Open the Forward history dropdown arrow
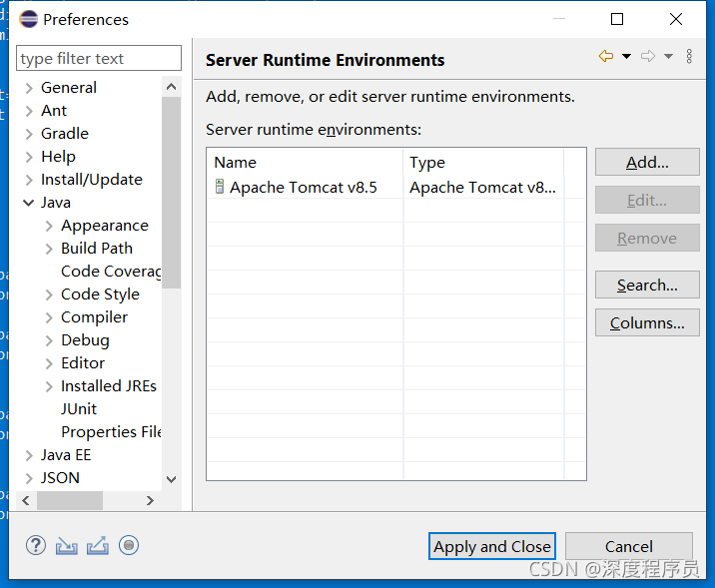 (668, 56)
